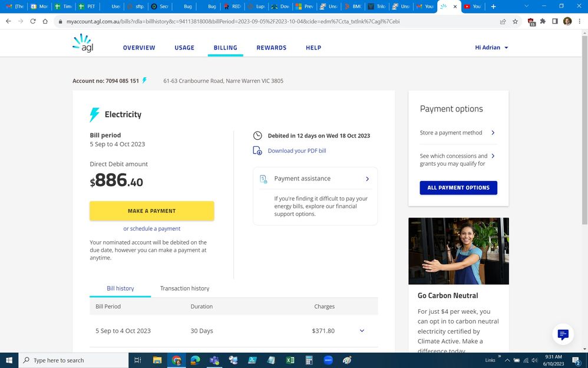Click 'or schedule a payment' link

151,229
